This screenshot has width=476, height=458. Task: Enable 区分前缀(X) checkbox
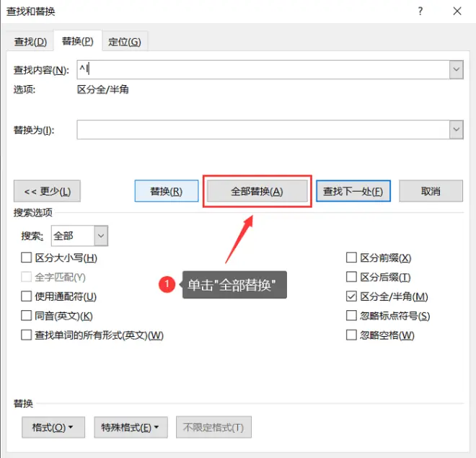click(x=351, y=257)
